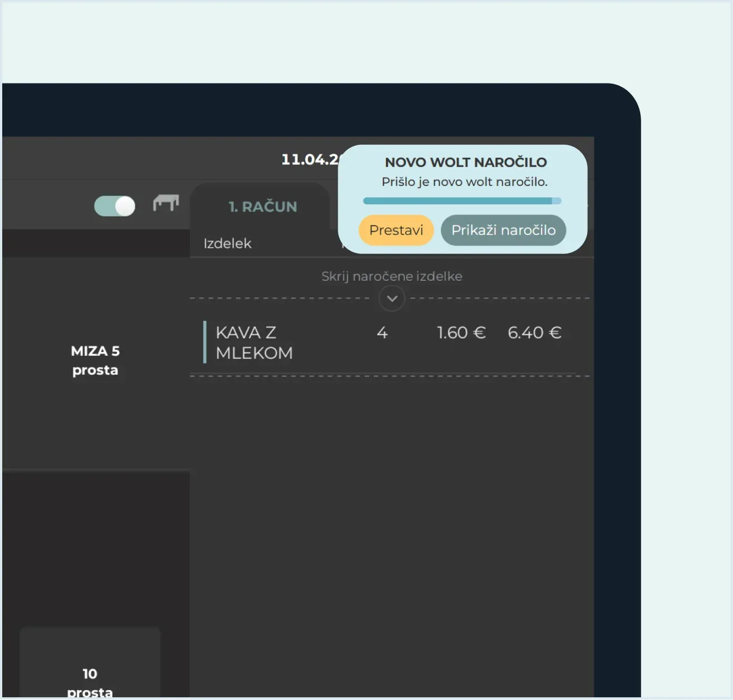This screenshot has width=733, height=700.
Task: Select the MIZA 5 prosta table
Action: pos(95,360)
